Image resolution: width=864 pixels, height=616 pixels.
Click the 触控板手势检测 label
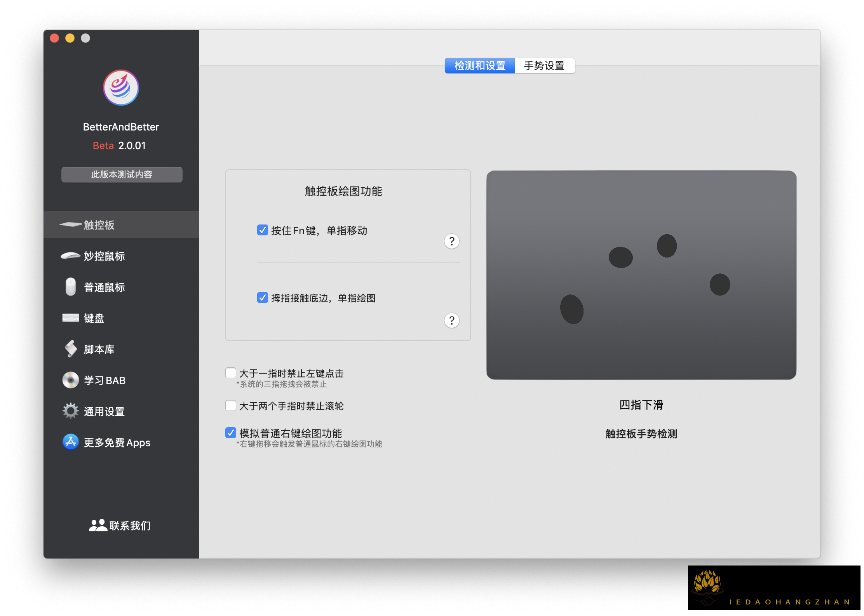[x=641, y=433]
